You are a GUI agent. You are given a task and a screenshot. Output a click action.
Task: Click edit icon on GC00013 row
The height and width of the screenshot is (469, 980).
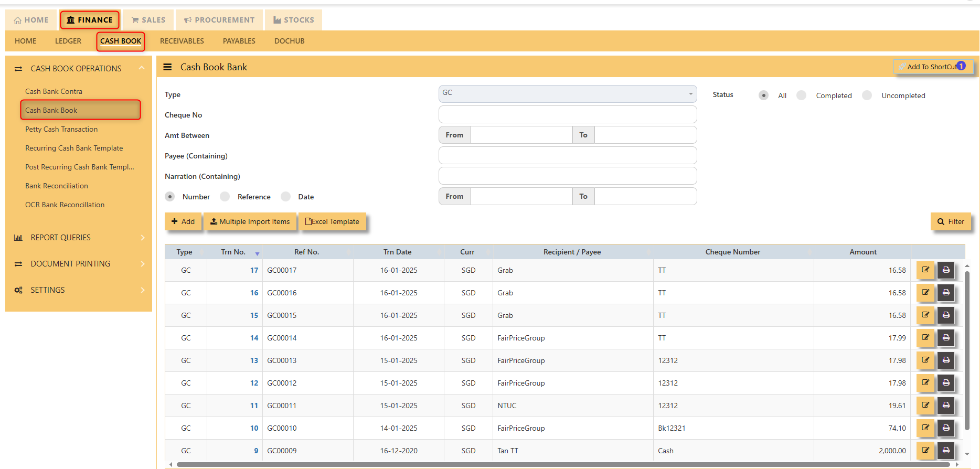pyautogui.click(x=925, y=360)
